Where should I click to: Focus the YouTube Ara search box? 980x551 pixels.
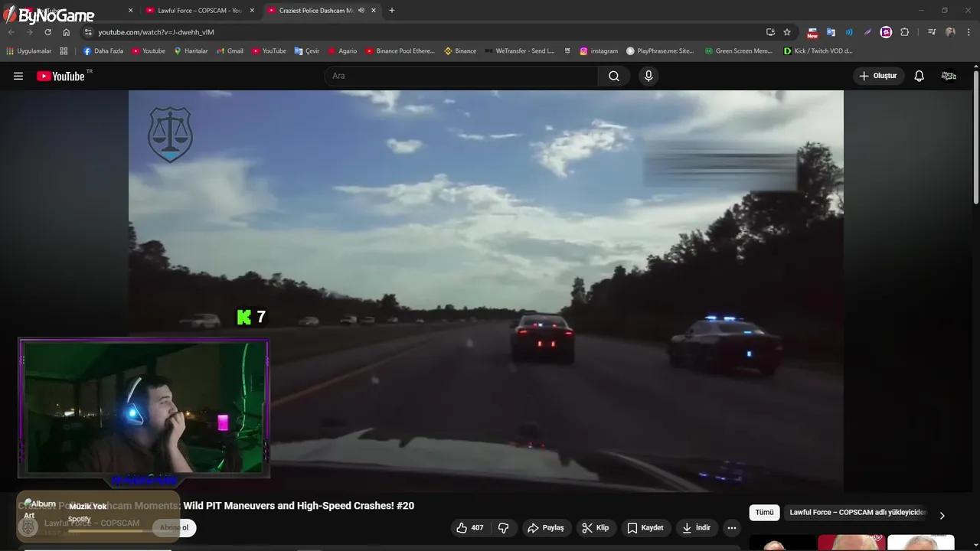click(461, 76)
